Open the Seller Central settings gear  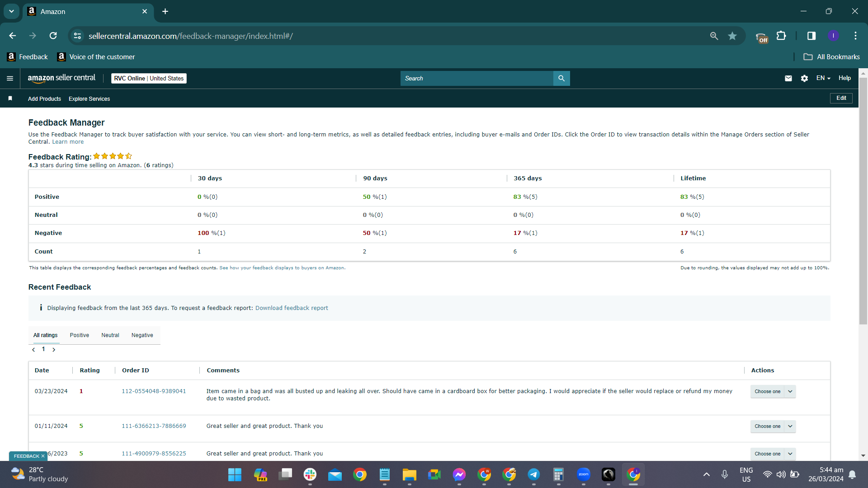pos(804,78)
